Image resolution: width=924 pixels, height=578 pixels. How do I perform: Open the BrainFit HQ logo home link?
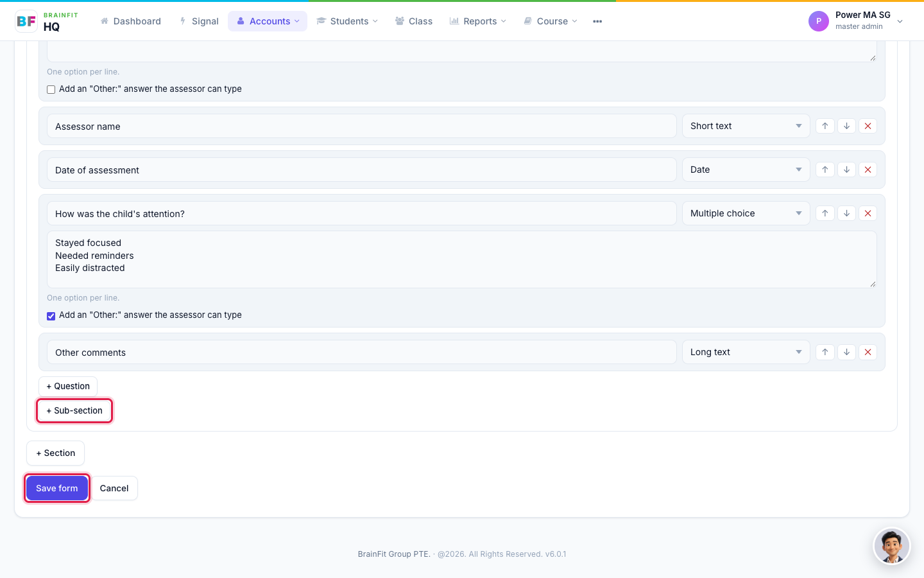click(x=47, y=21)
